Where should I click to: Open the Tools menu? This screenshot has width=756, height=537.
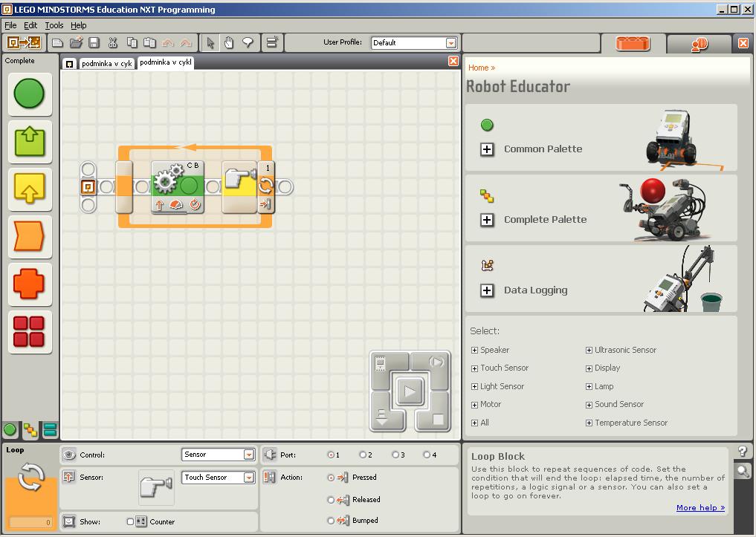point(54,25)
